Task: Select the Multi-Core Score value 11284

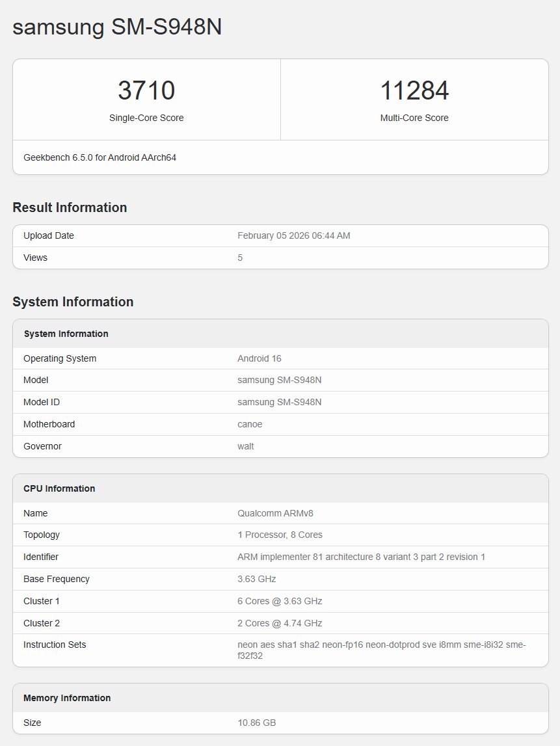Action: pyautogui.click(x=414, y=90)
